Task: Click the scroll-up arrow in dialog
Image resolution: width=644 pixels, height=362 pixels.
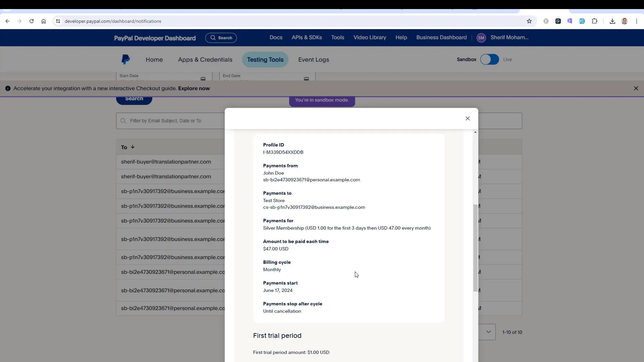Action: (x=475, y=132)
